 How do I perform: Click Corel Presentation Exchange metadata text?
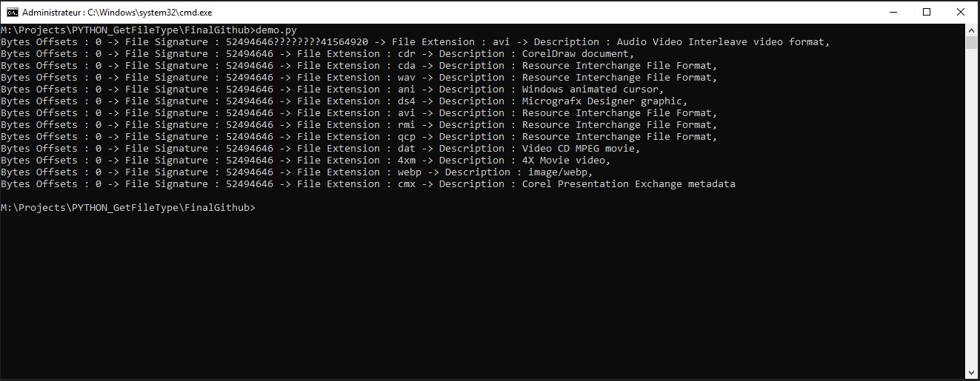coord(629,184)
